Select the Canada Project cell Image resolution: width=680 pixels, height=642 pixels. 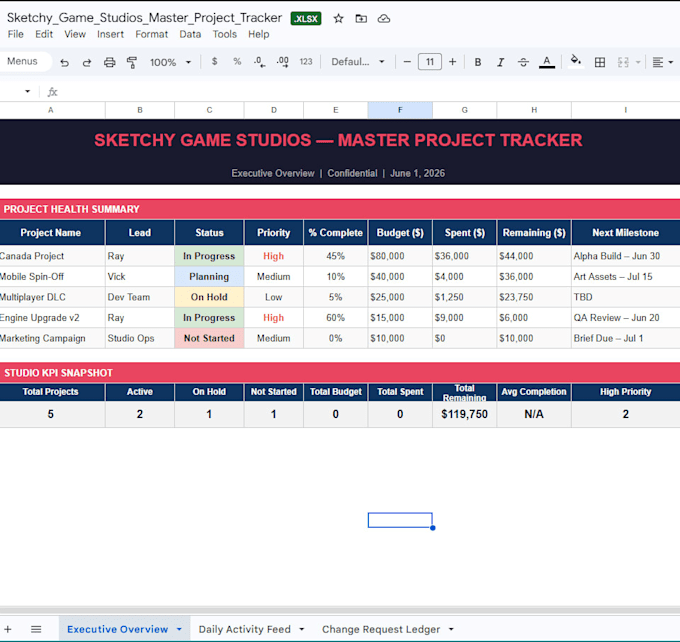point(52,256)
